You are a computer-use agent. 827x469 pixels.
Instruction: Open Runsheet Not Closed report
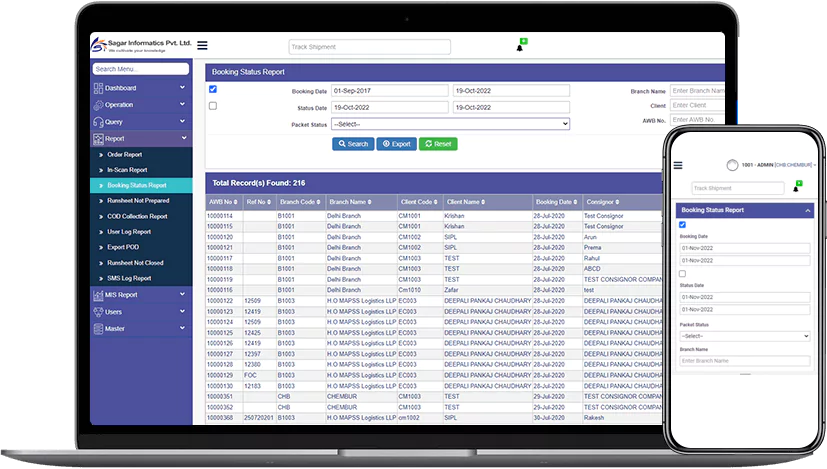coord(135,263)
